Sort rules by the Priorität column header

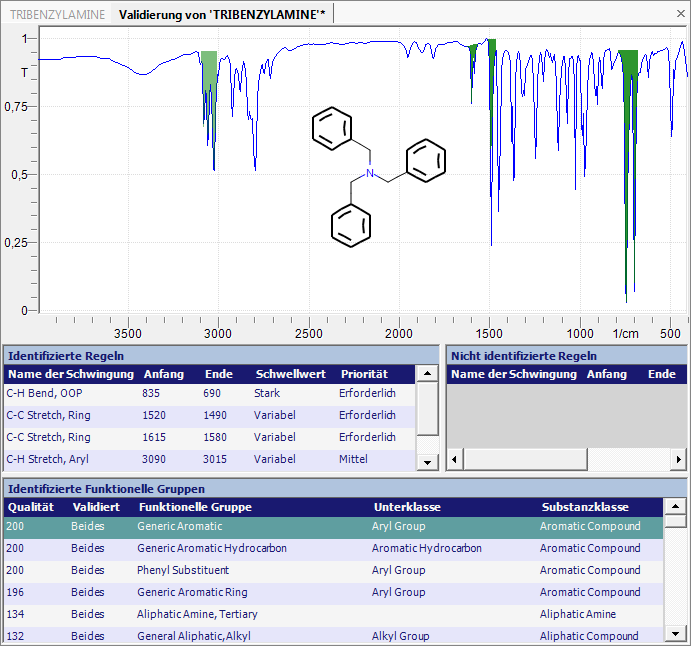[x=363, y=374]
